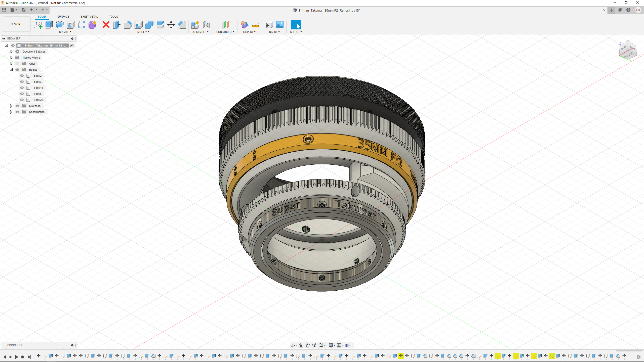Open the MODIFY menu
This screenshot has height=362, width=644.
pos(143,32)
